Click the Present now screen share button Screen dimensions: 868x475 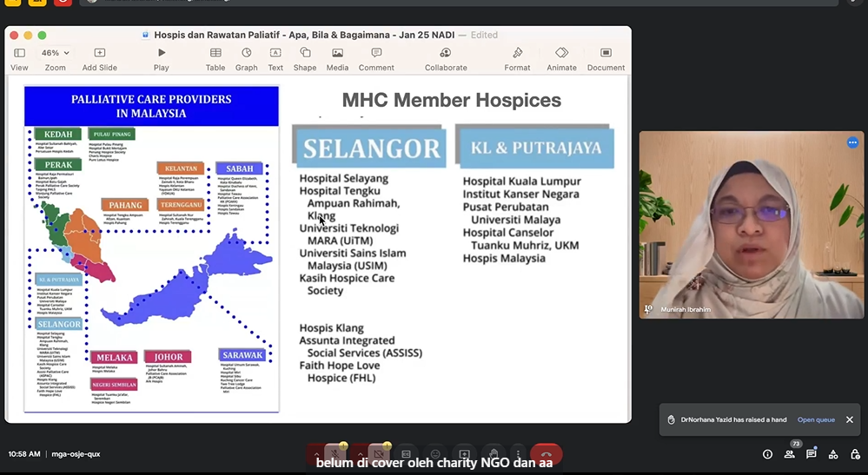point(465,454)
